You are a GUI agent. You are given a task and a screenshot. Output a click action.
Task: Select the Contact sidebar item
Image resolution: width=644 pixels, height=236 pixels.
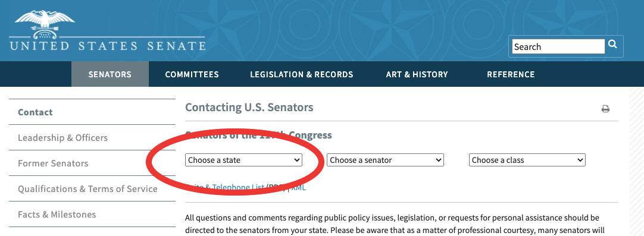pos(35,112)
